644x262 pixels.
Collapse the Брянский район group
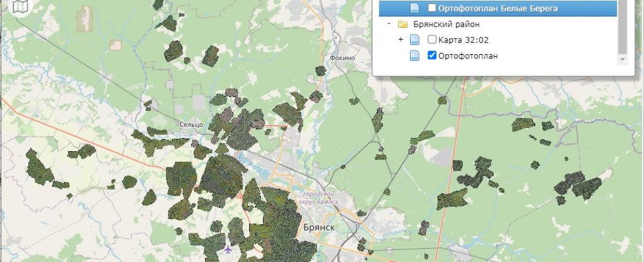[389, 24]
